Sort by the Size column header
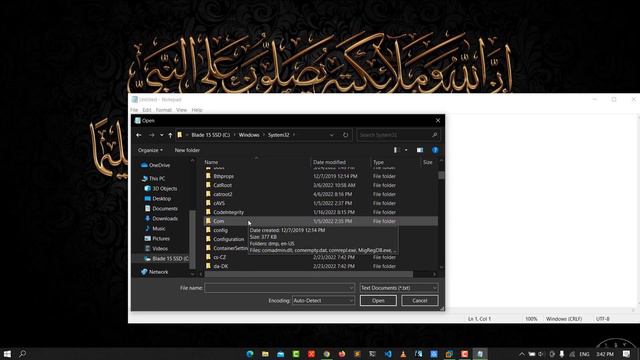Image resolution: width=640 pixels, height=360 pixels. pyautogui.click(x=429, y=162)
